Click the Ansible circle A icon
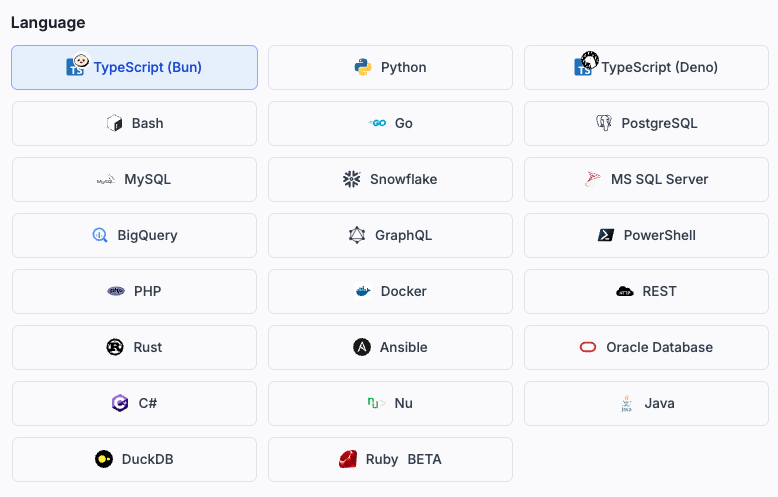 pos(362,347)
